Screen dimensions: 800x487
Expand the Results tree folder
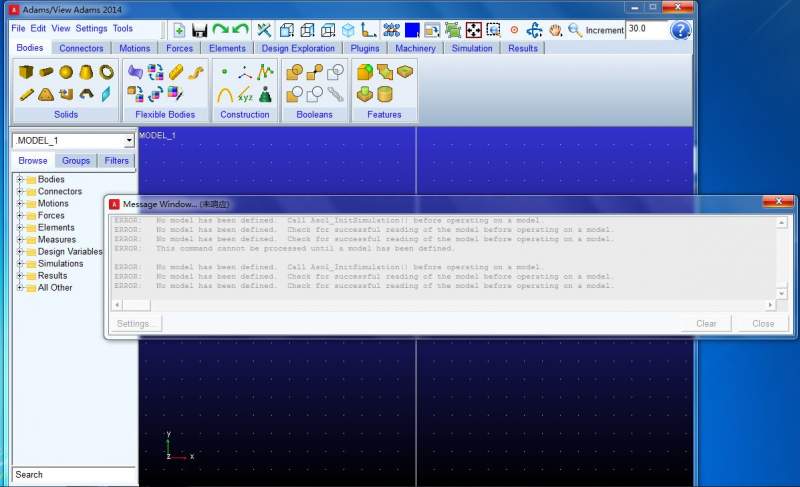(x=20, y=275)
